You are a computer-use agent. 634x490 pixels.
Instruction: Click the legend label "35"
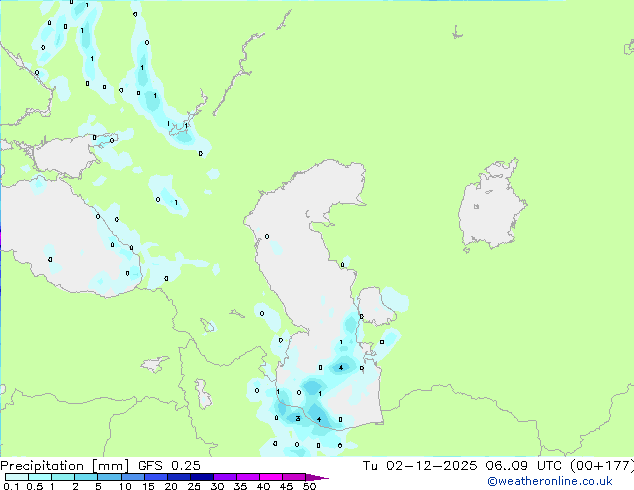tap(240, 486)
